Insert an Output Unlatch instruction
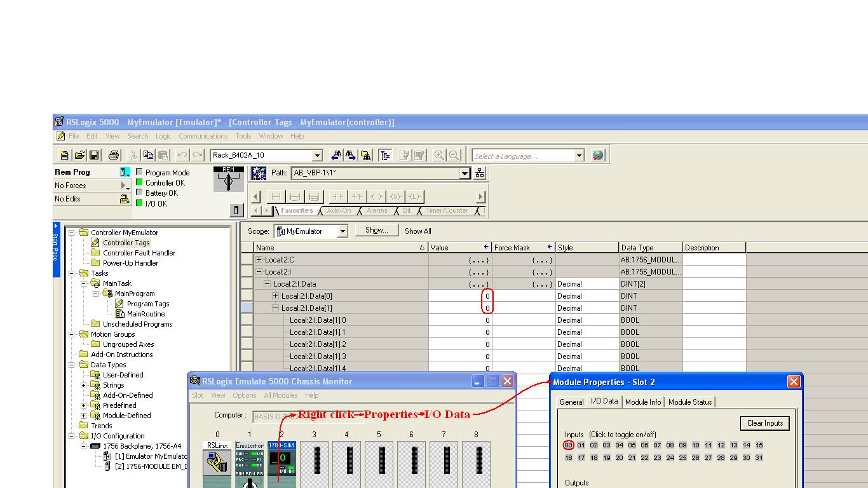868x488 pixels. pos(395,197)
